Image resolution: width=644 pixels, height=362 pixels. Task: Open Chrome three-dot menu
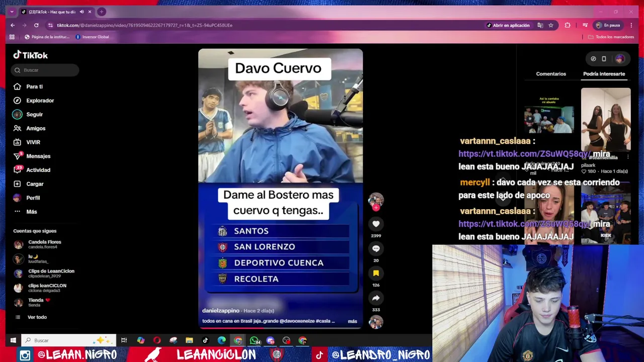click(x=631, y=25)
